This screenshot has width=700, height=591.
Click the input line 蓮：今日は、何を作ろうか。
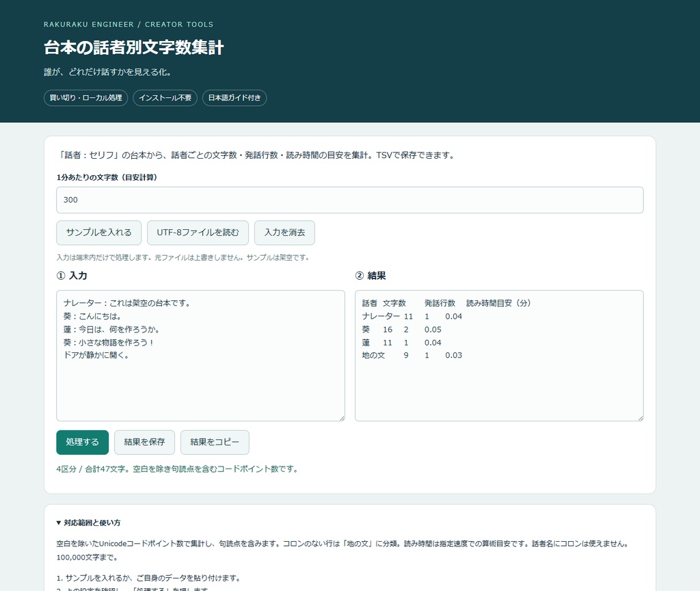pos(111,330)
